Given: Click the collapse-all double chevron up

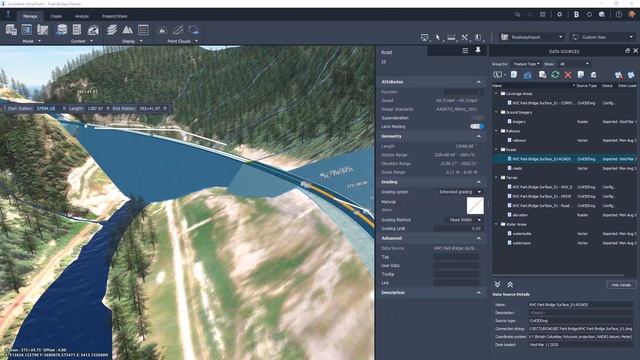Looking at the screenshot, I should tap(510, 284).
